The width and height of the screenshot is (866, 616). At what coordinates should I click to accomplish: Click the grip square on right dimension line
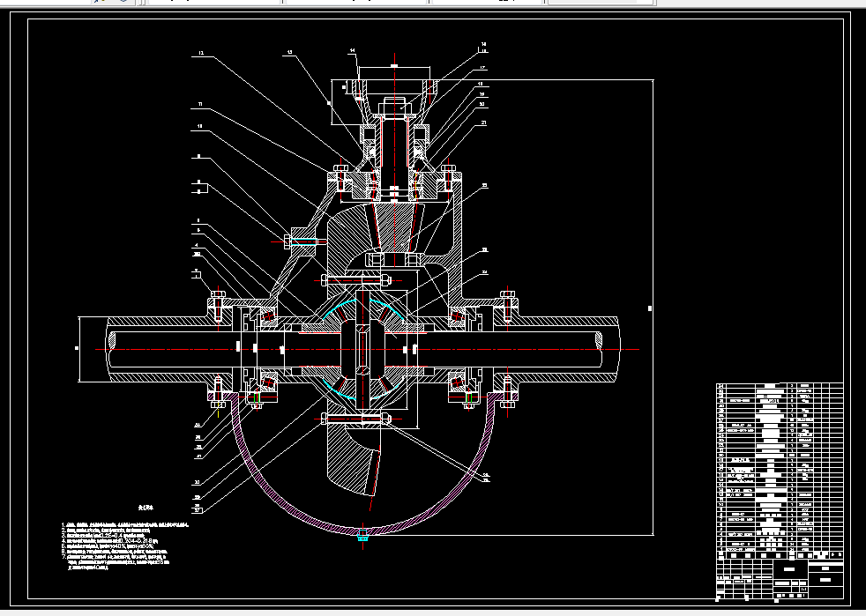[650, 308]
